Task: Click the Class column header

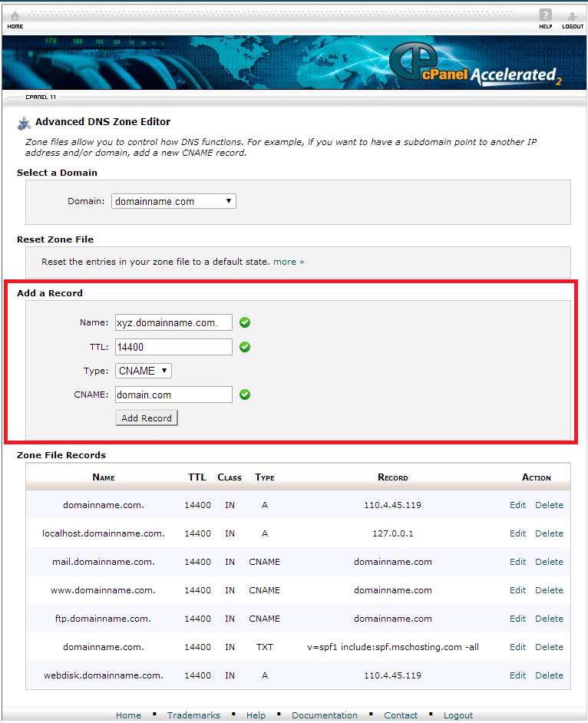Action: pos(230,477)
